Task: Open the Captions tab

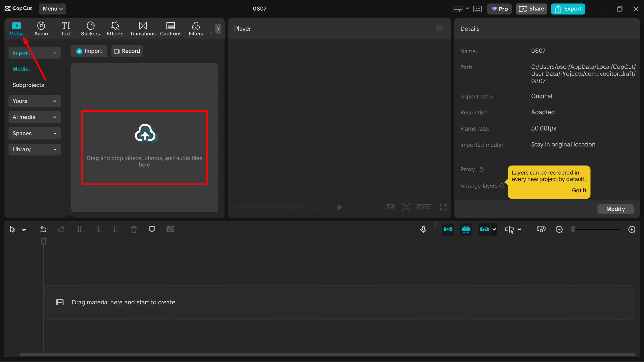Action: pyautogui.click(x=170, y=29)
